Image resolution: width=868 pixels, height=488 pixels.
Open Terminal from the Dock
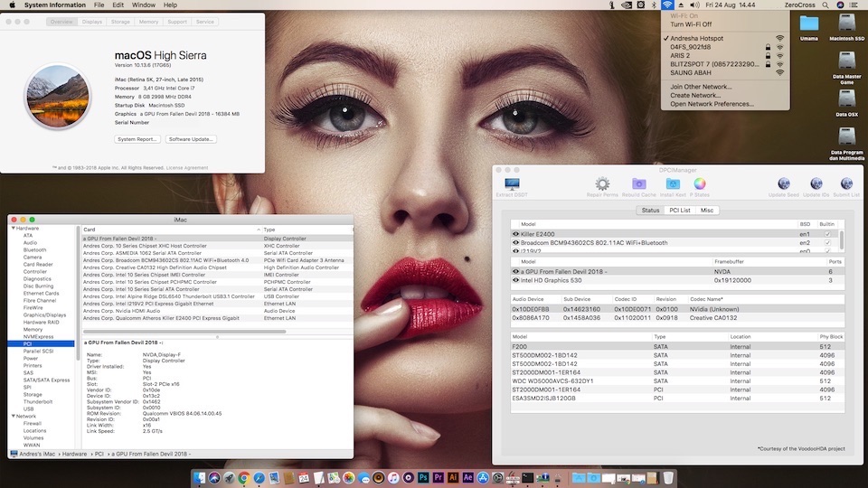click(527, 477)
